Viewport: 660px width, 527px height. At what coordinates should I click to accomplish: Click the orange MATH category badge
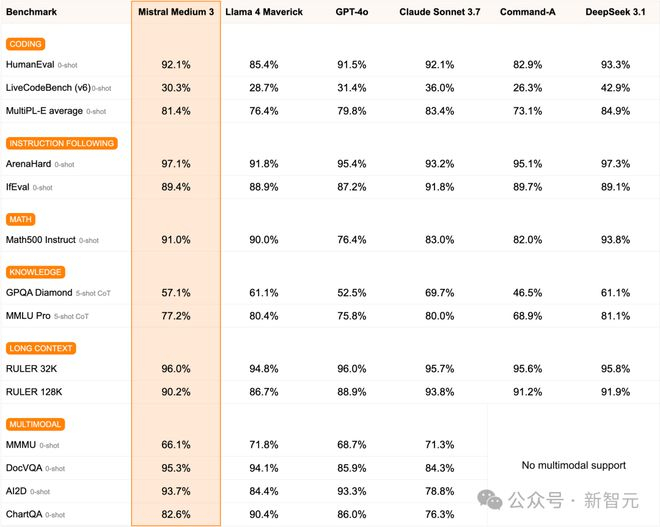[x=21, y=219]
